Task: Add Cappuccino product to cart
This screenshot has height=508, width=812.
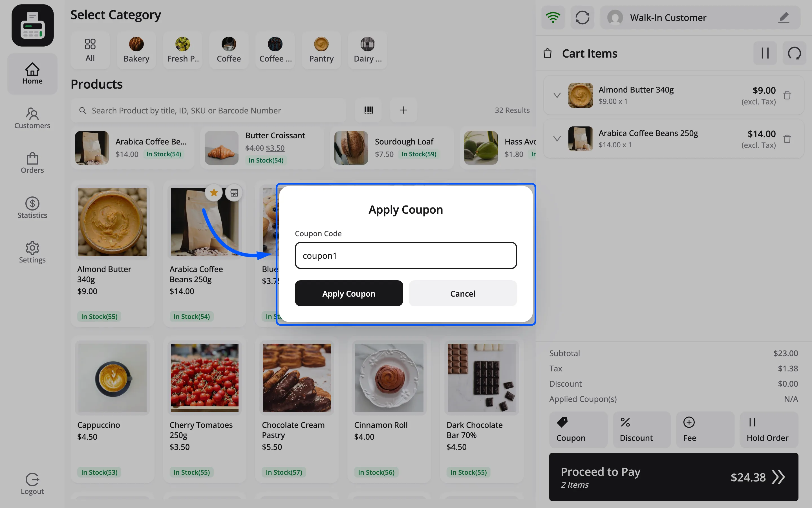Action: pos(112,410)
